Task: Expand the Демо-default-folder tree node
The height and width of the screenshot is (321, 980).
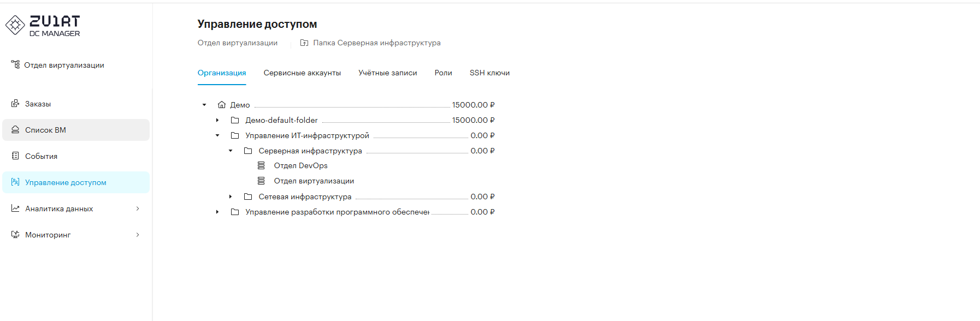Action: coord(217,120)
